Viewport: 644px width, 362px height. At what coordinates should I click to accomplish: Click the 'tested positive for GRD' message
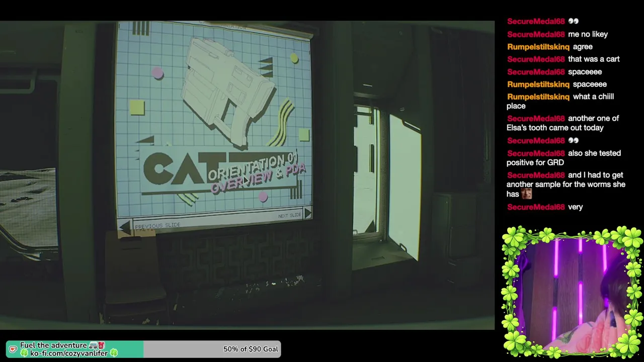[x=564, y=157]
